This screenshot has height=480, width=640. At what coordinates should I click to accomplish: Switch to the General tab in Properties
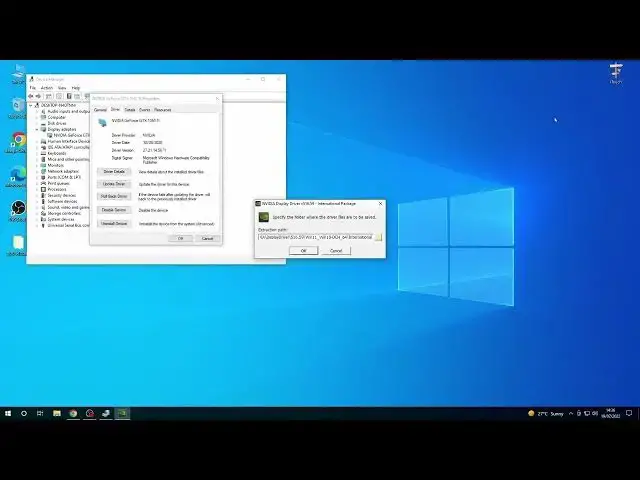100,110
